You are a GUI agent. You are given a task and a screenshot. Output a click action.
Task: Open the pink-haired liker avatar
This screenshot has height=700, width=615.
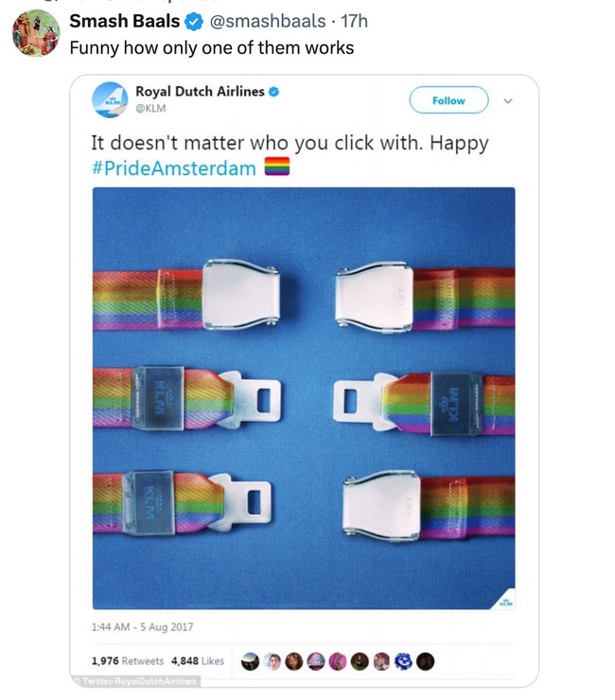click(x=338, y=661)
